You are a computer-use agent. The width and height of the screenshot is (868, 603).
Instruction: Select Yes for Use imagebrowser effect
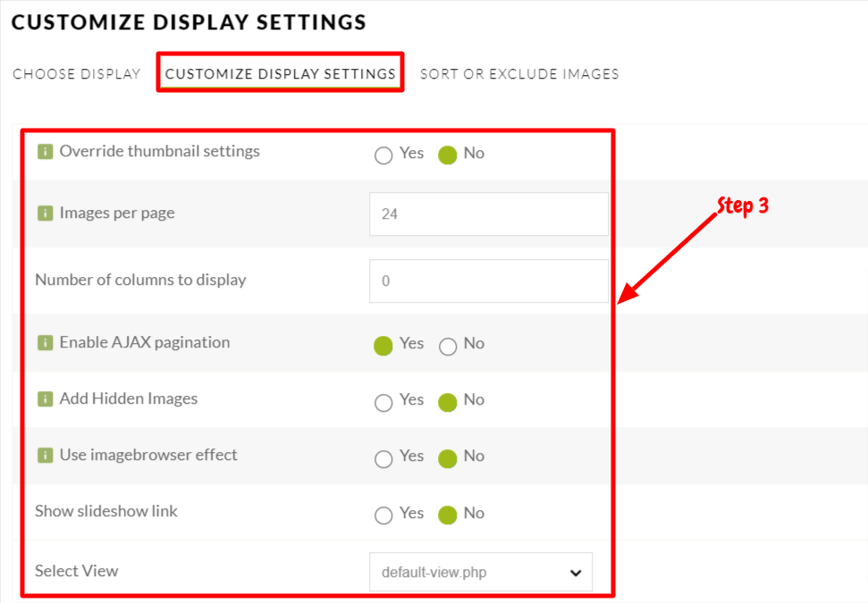[383, 459]
